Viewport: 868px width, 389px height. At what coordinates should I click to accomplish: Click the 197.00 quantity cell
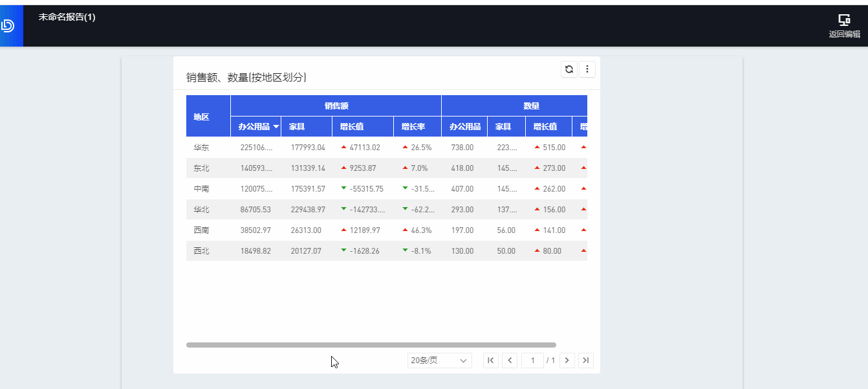pyautogui.click(x=464, y=230)
